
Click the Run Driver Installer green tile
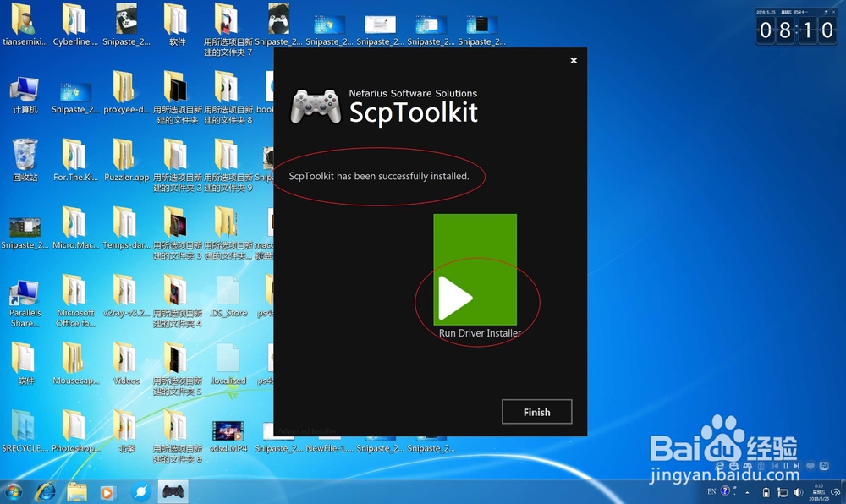475,270
